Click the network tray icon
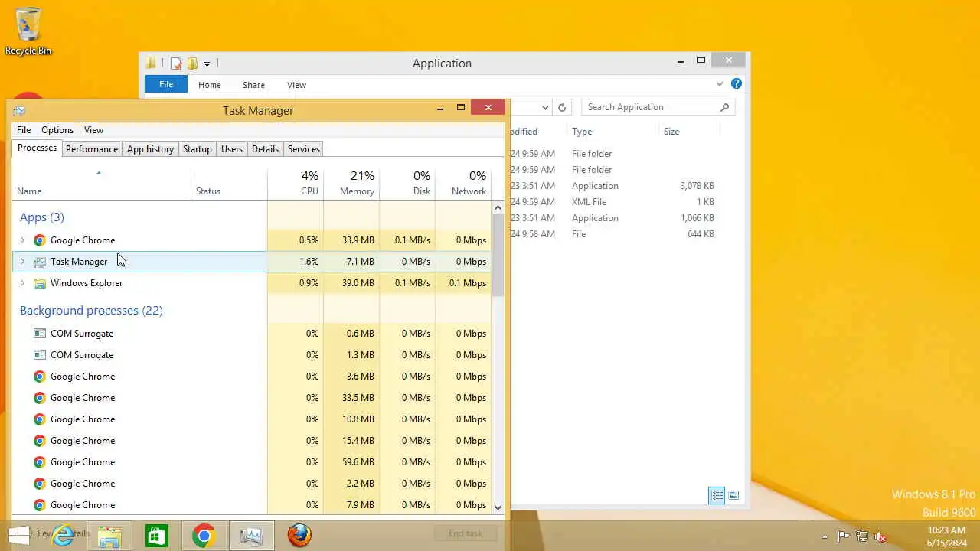This screenshot has width=980, height=551. [862, 536]
